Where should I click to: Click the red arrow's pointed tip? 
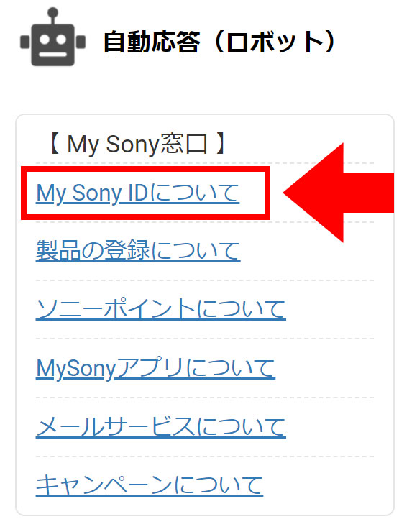click(x=285, y=193)
